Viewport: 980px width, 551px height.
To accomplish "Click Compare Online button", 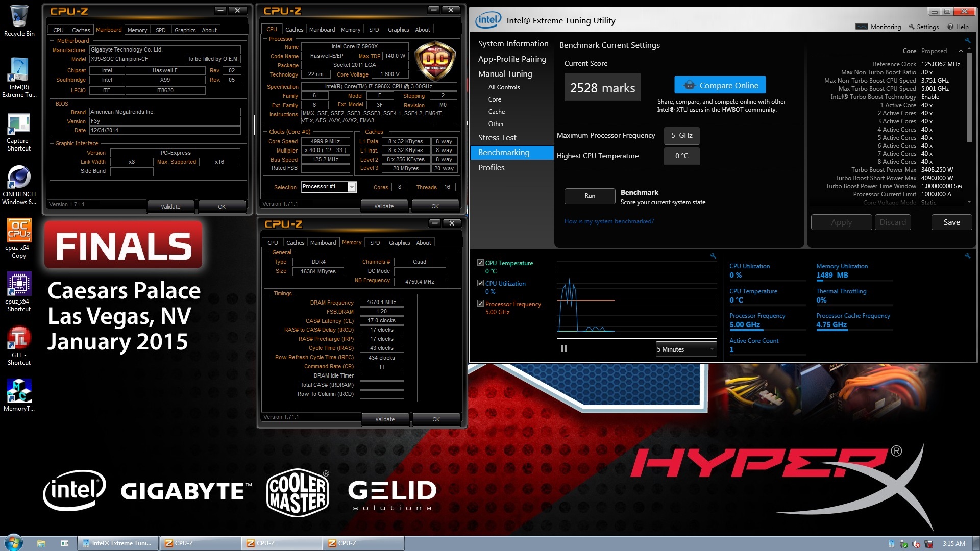I will (x=720, y=85).
